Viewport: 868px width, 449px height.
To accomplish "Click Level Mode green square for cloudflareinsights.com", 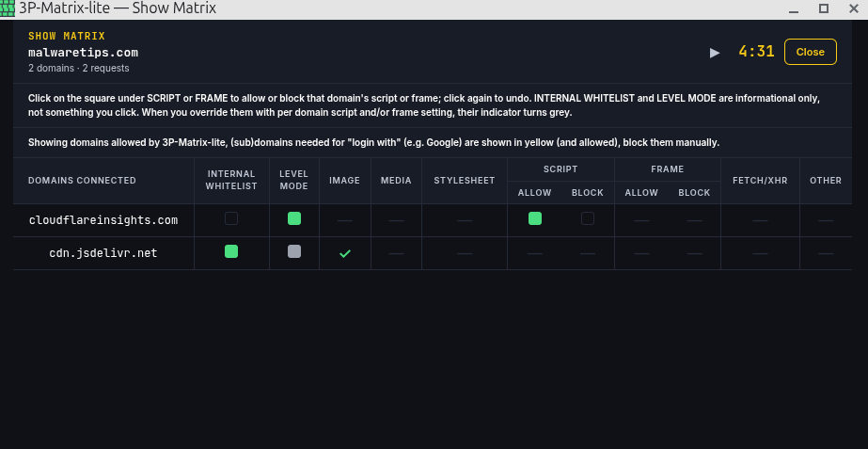I will pyautogui.click(x=294, y=218).
